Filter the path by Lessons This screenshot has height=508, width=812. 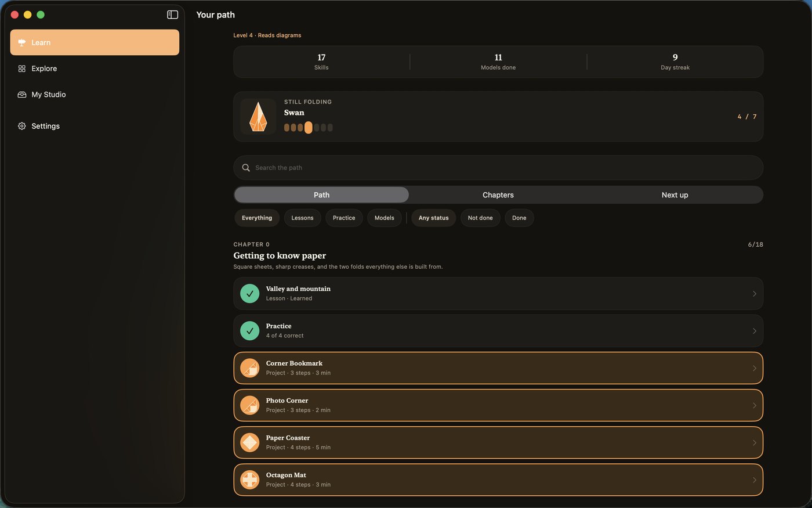pos(302,218)
